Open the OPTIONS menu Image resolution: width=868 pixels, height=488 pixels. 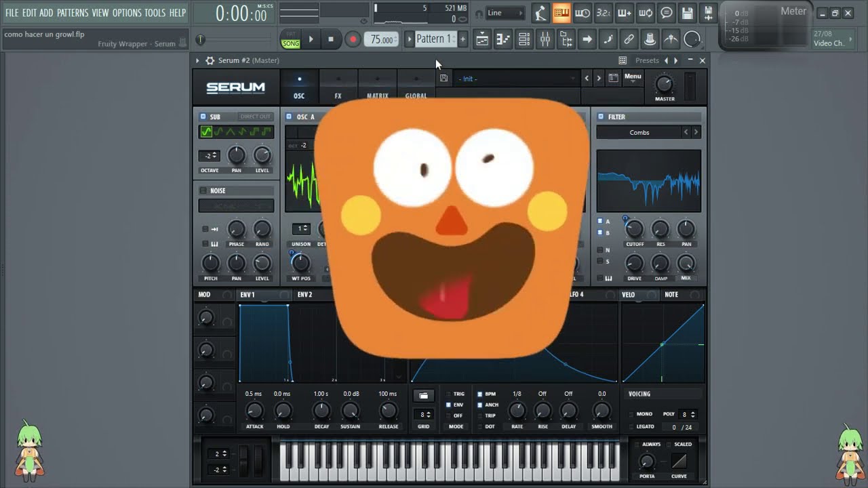point(127,13)
